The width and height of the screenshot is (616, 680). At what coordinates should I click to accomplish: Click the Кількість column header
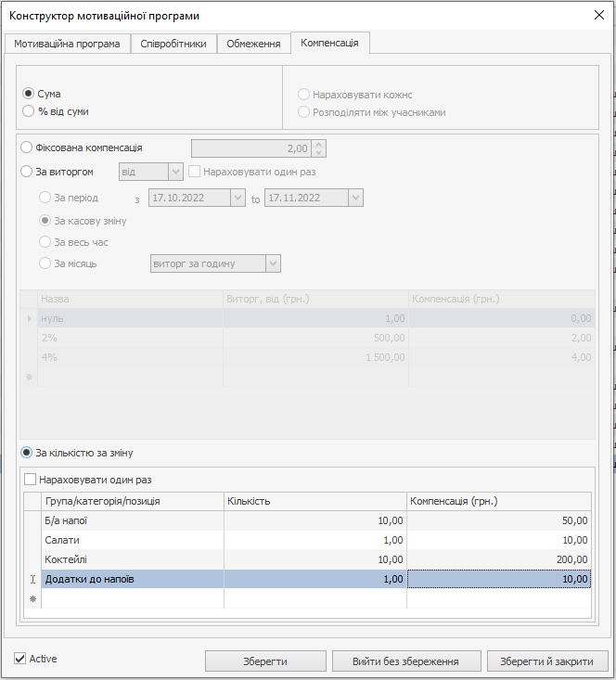point(314,501)
